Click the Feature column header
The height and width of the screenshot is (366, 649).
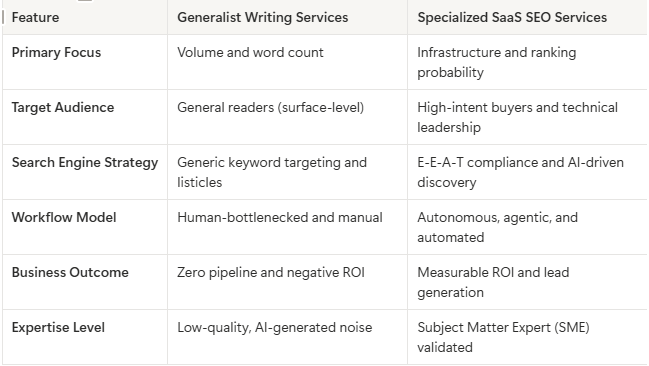pos(35,17)
